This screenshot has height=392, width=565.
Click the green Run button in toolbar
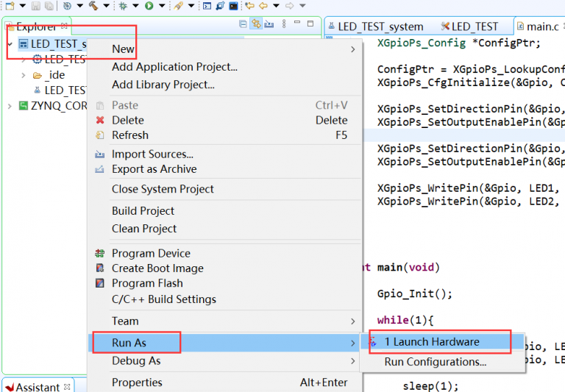click(x=149, y=6)
